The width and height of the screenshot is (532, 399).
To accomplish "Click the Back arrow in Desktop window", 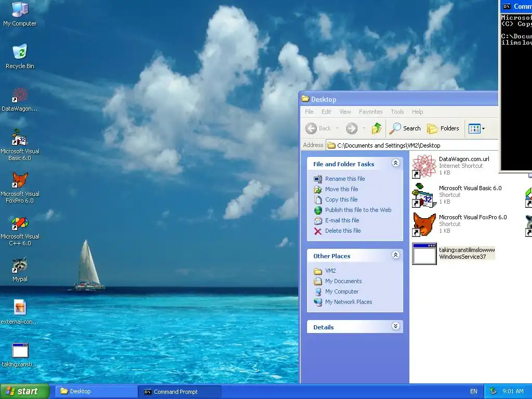I will pyautogui.click(x=318, y=128).
